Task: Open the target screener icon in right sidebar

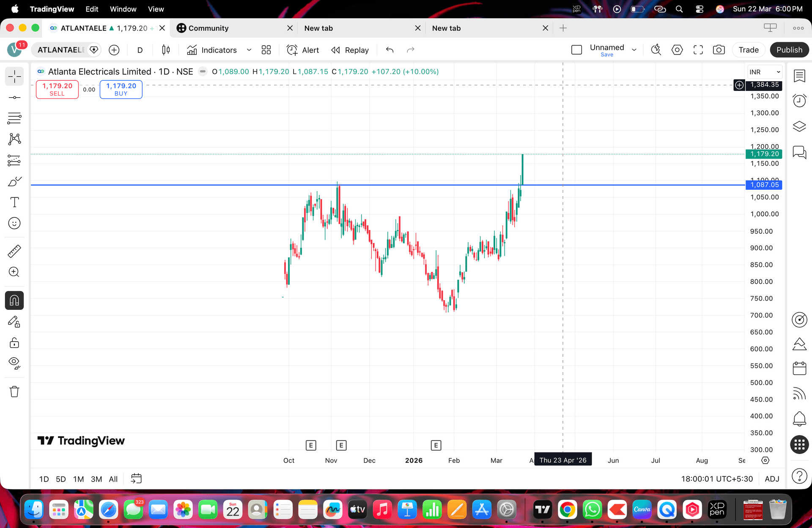Action: (799, 320)
